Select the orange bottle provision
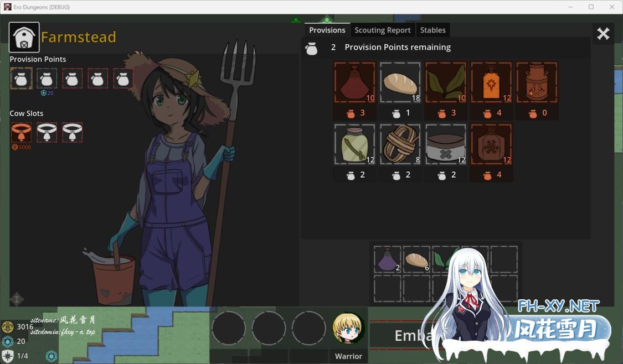The image size is (623, 364). pos(491,82)
